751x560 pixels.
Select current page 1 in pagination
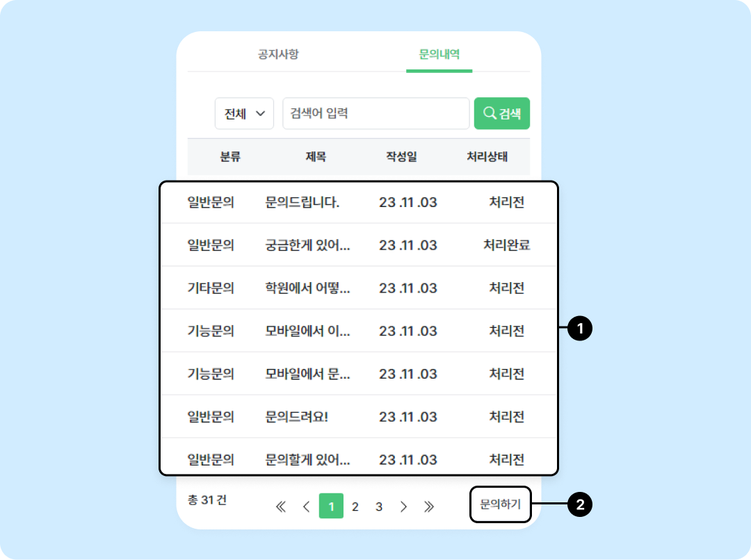331,506
